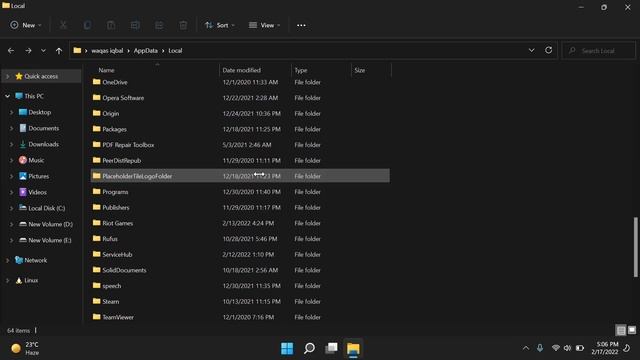This screenshot has height=360, width=640.
Task: Open the See more ellipsis menu
Action: coord(301,25)
